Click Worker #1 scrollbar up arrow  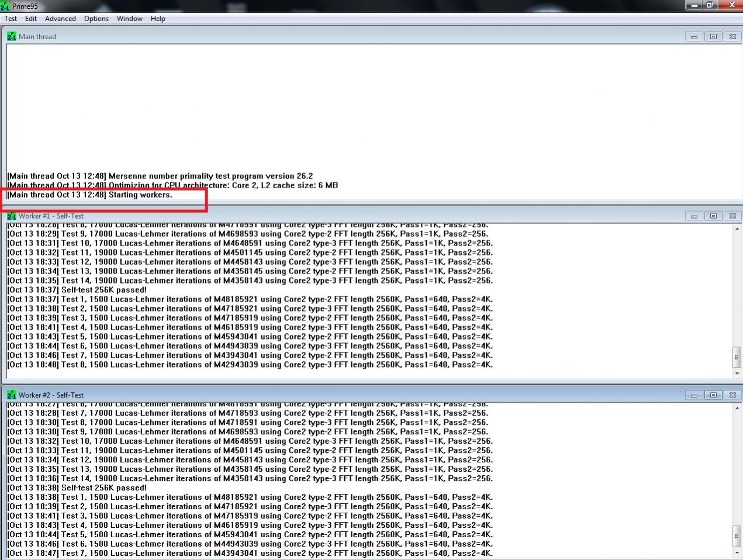[x=737, y=229]
